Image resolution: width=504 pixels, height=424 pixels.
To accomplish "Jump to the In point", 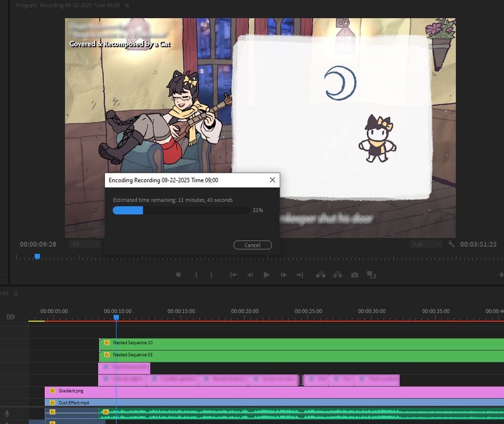I will tap(233, 275).
